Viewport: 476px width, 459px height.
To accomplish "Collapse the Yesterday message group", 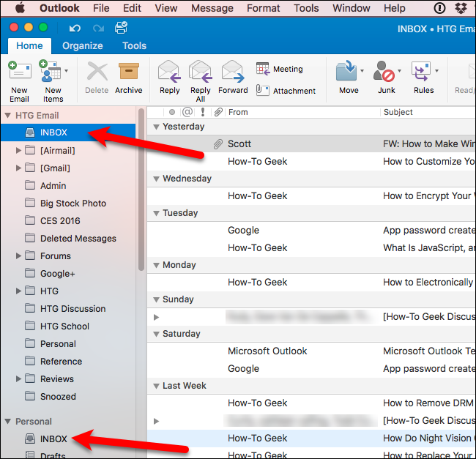I will pos(155,127).
